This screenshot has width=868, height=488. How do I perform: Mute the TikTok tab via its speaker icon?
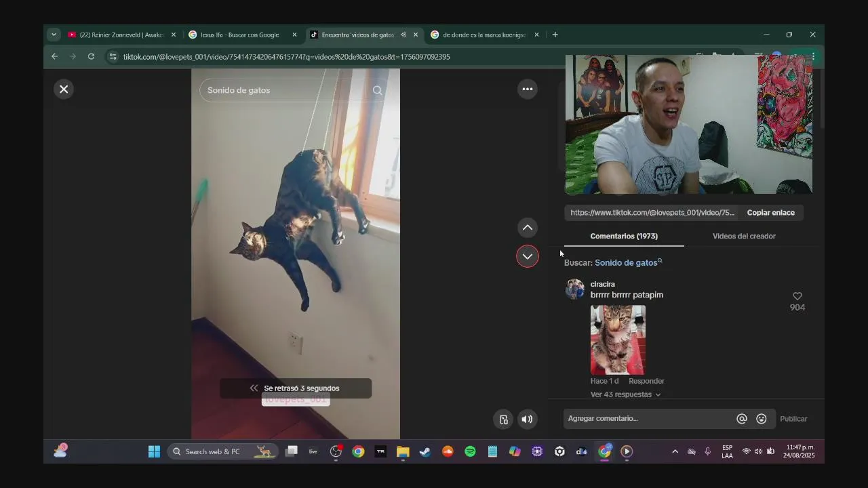point(403,35)
